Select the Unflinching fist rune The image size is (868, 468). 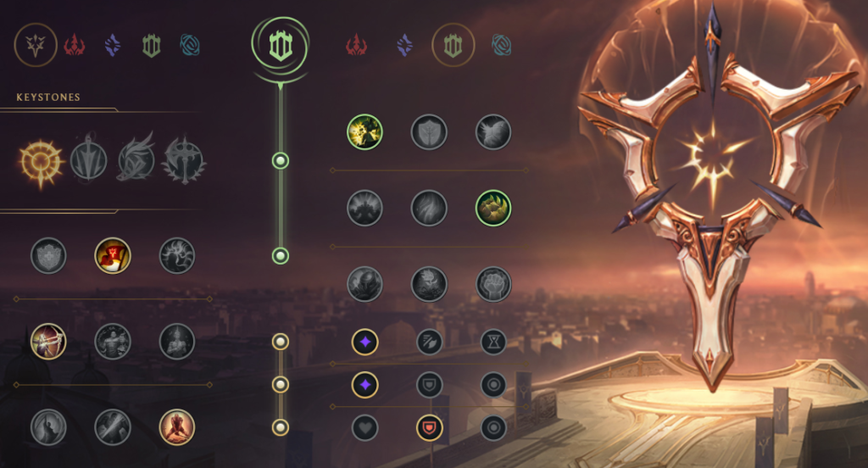click(493, 285)
